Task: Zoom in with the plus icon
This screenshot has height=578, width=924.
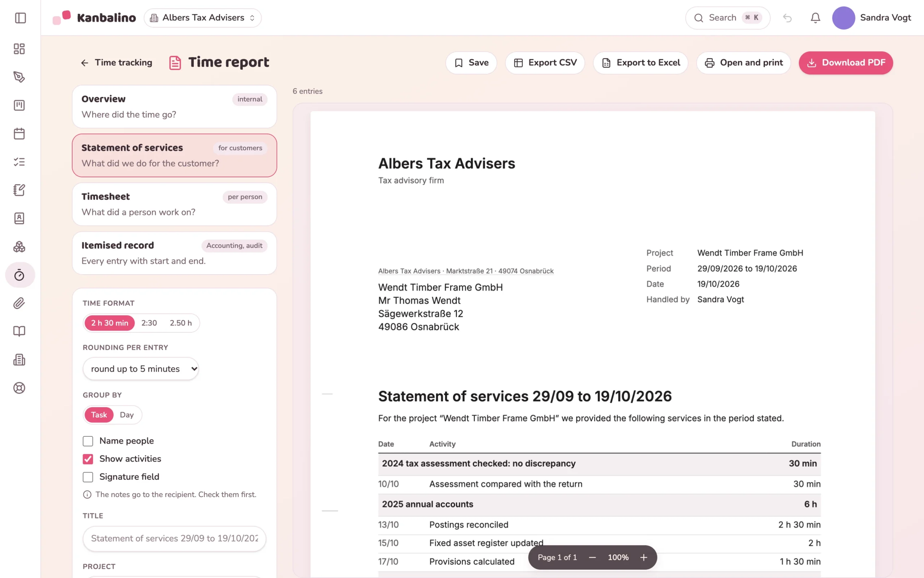Action: [x=643, y=557]
